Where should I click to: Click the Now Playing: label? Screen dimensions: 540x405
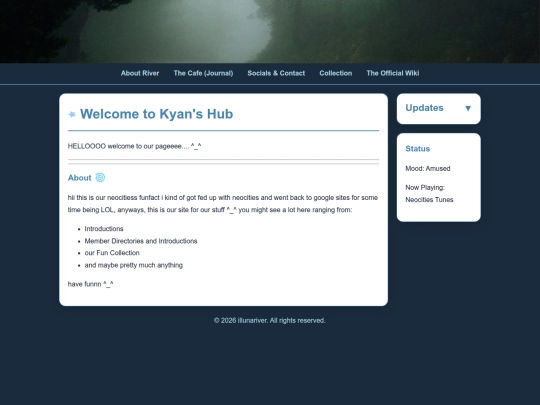(x=425, y=187)
